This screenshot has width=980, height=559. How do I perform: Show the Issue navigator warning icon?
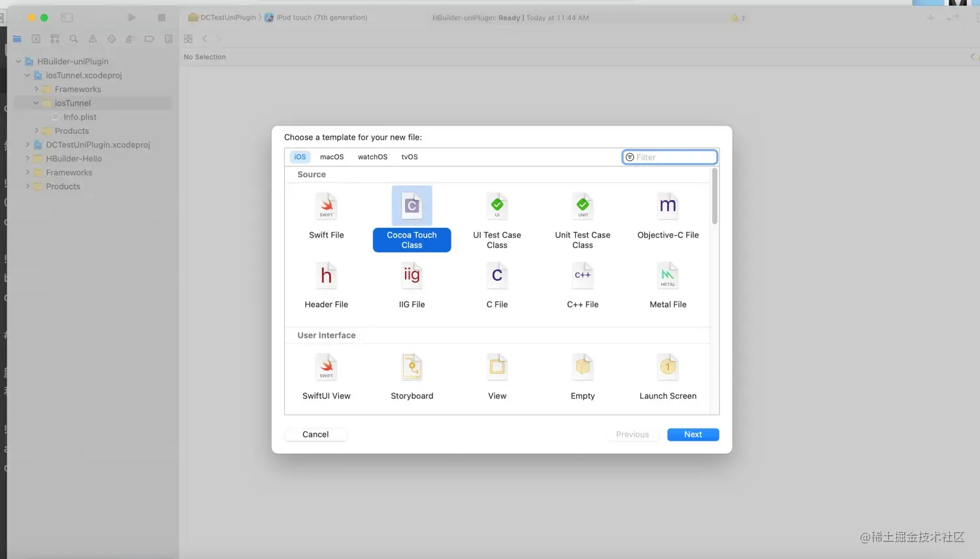click(91, 39)
